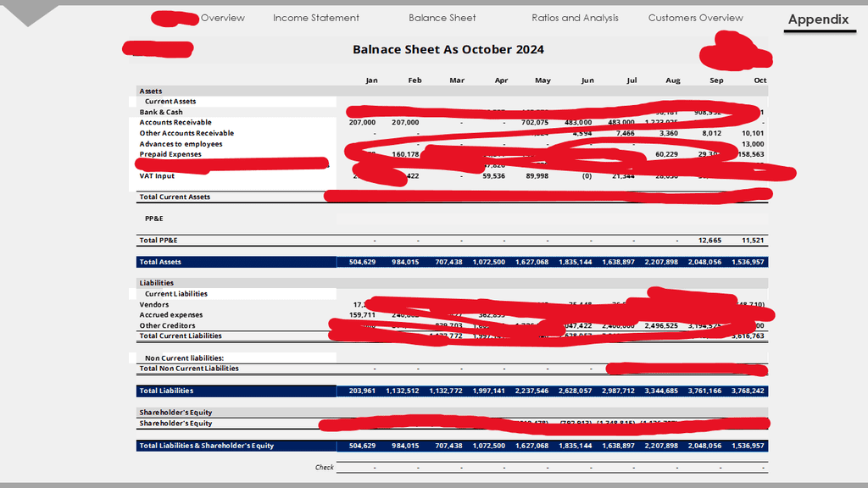The image size is (868, 488).
Task: Select Other Accounts Receivable Oct value 10,101
Action: [753, 133]
